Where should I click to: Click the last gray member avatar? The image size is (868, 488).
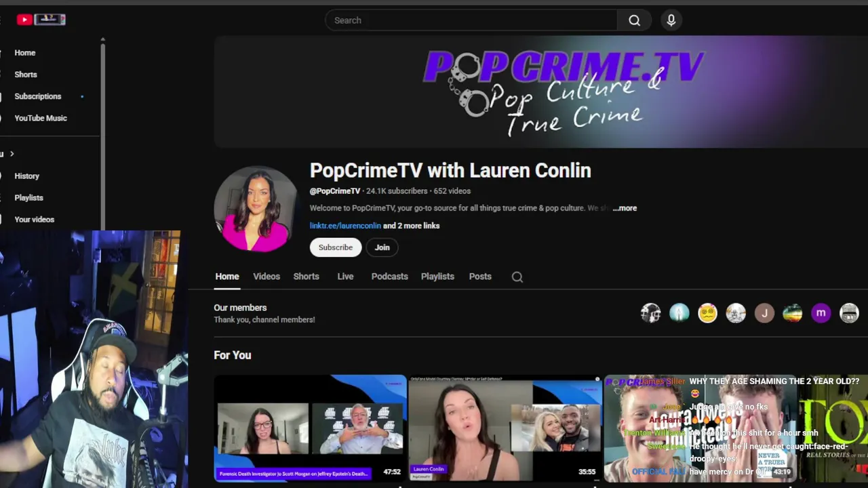click(x=849, y=313)
